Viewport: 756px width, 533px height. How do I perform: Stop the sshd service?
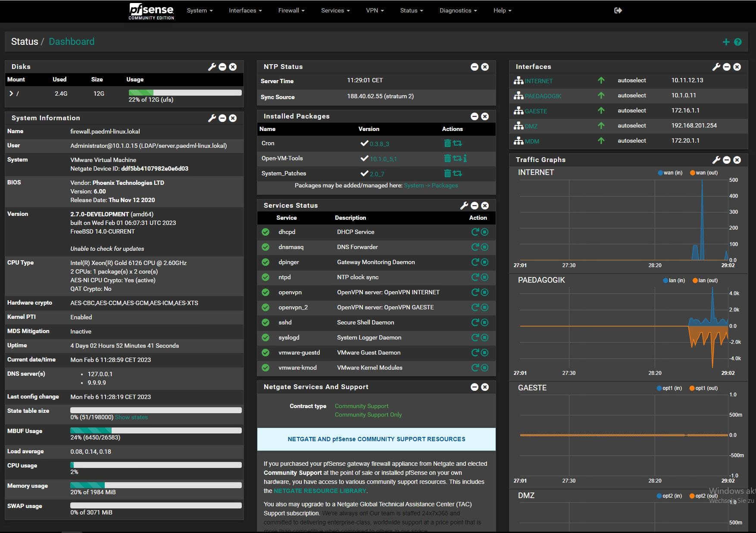pos(484,322)
